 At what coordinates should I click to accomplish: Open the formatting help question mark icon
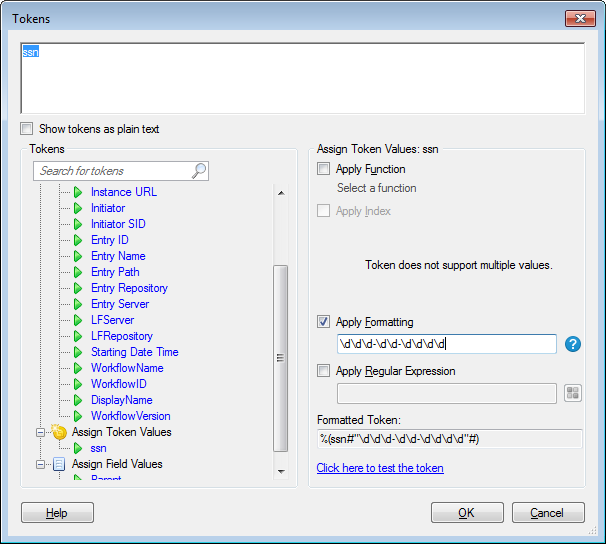click(573, 344)
